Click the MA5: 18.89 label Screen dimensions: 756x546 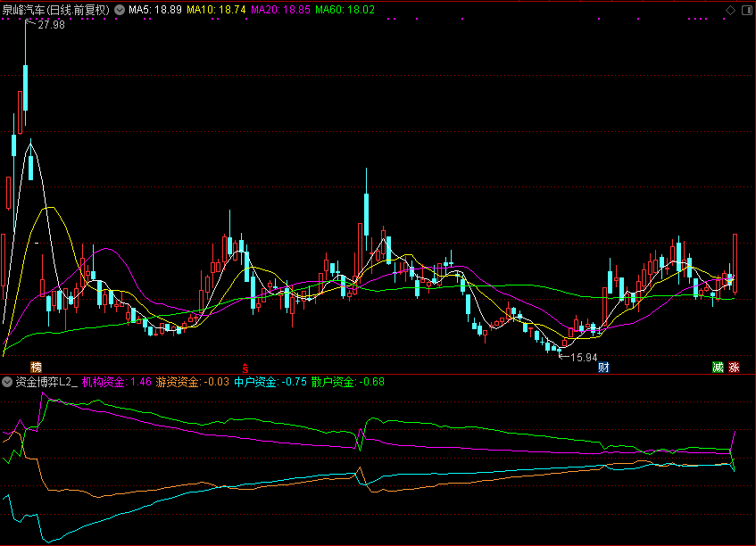154,10
